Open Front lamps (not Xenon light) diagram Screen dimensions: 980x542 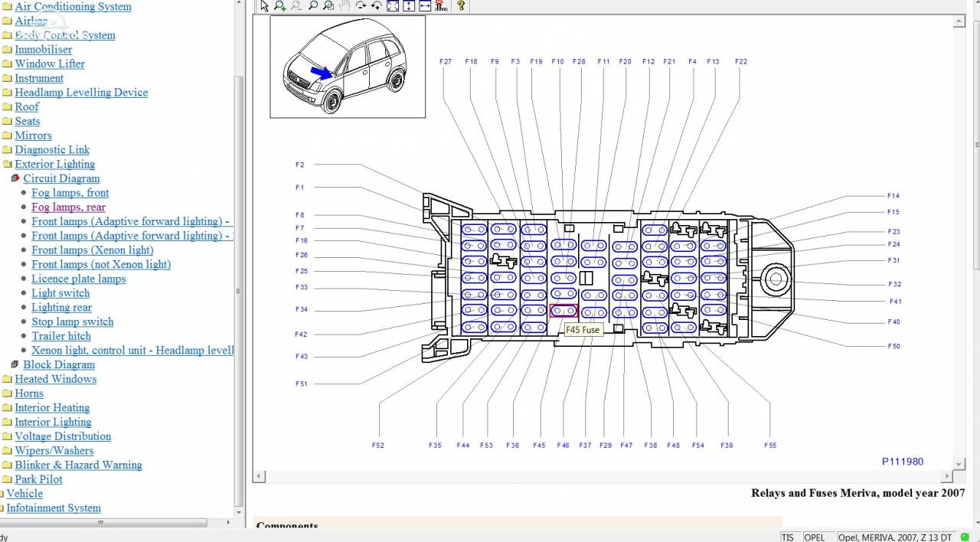coord(101,265)
